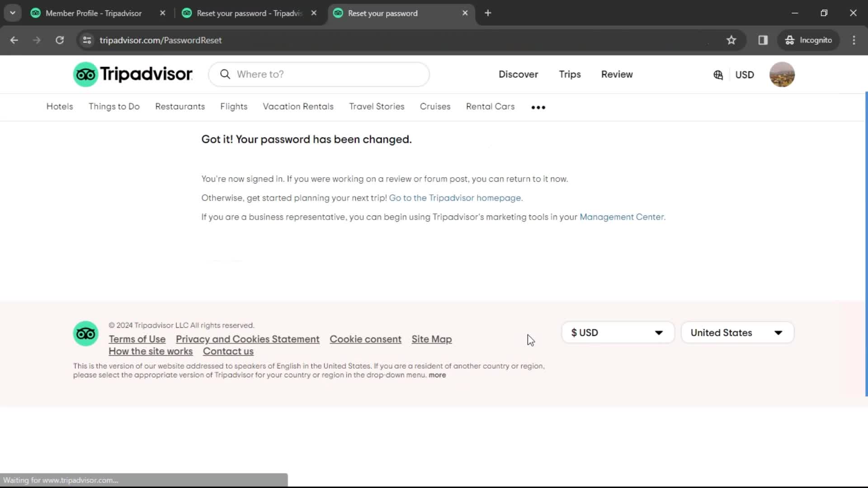Click the ellipsis more options icon
868x488 pixels.
click(x=538, y=107)
